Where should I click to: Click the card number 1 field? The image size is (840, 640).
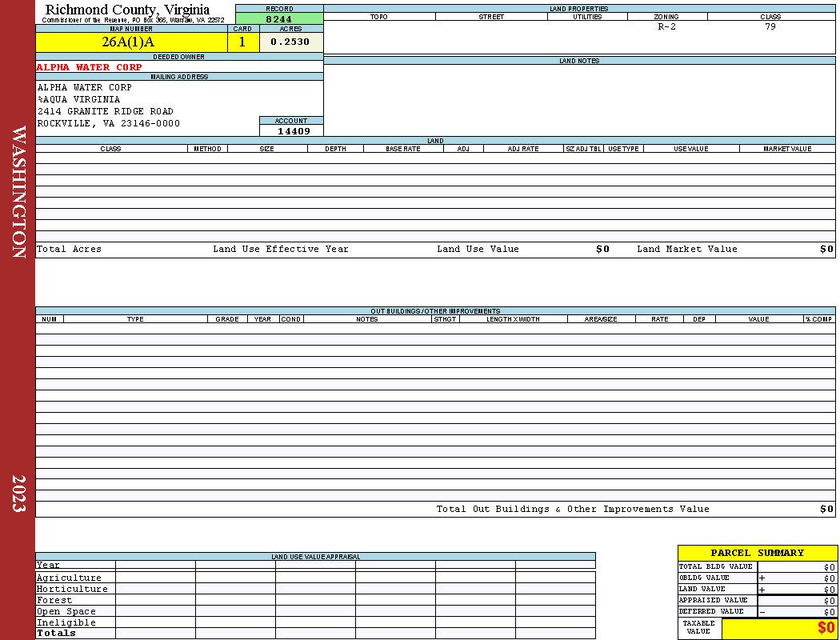[x=242, y=42]
